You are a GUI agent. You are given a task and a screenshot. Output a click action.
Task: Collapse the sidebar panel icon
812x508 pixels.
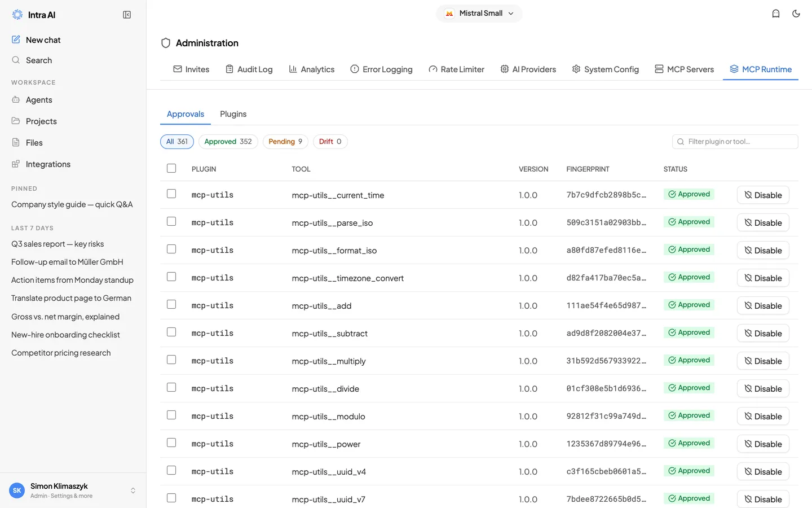tap(127, 15)
